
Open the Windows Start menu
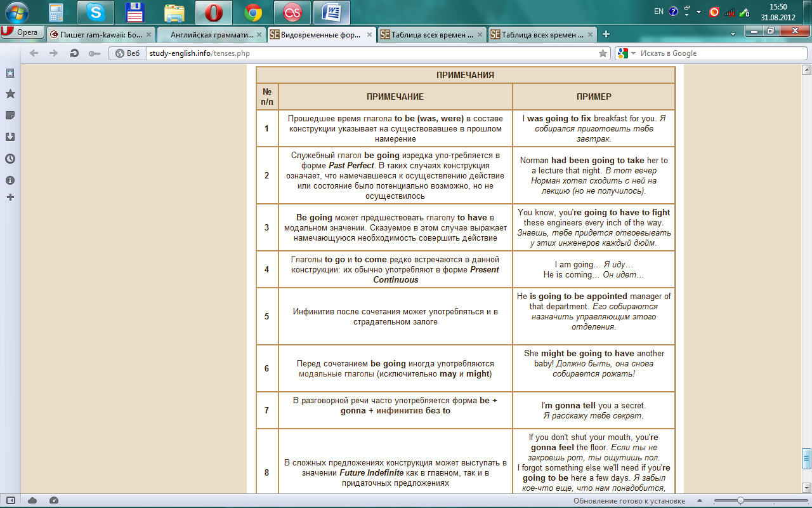pyautogui.click(x=17, y=12)
